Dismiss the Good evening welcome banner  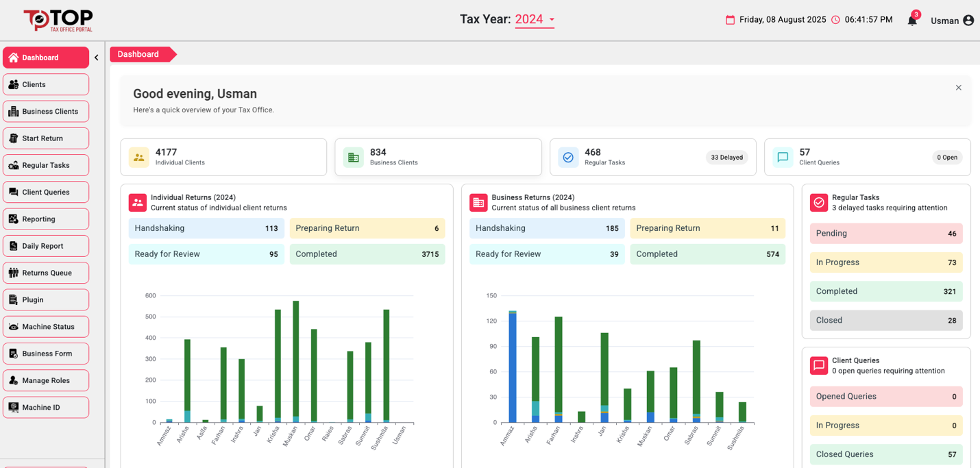click(958, 88)
